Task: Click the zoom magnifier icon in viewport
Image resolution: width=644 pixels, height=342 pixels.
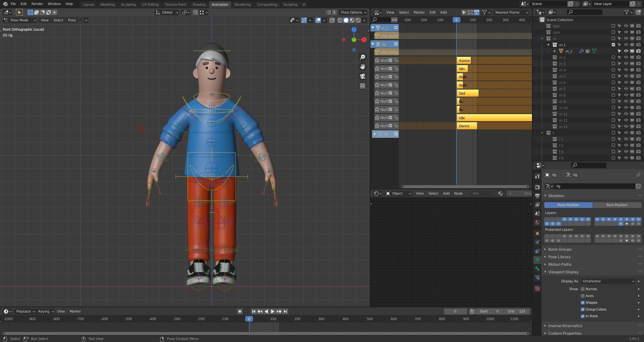Action: [363, 57]
